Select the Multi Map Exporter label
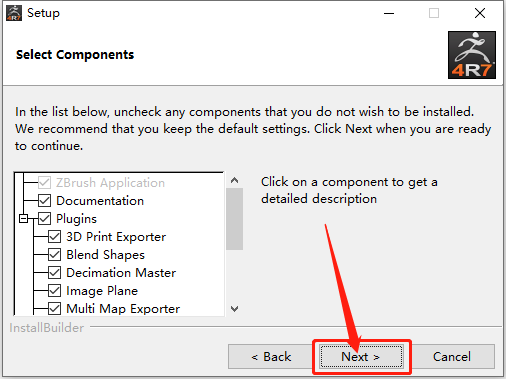The width and height of the screenshot is (506, 379). pyautogui.click(x=123, y=309)
